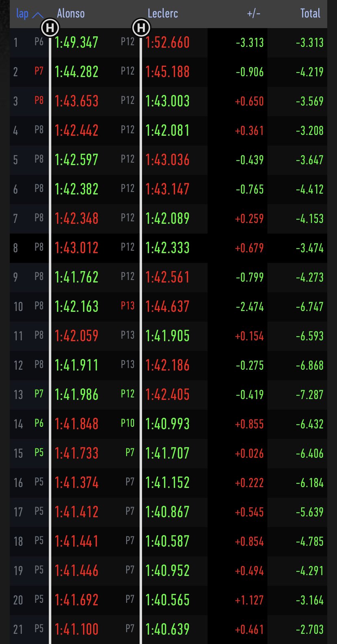Click Leclerc's 1:42.089 time
This screenshot has height=644, width=337.
pos(168,218)
